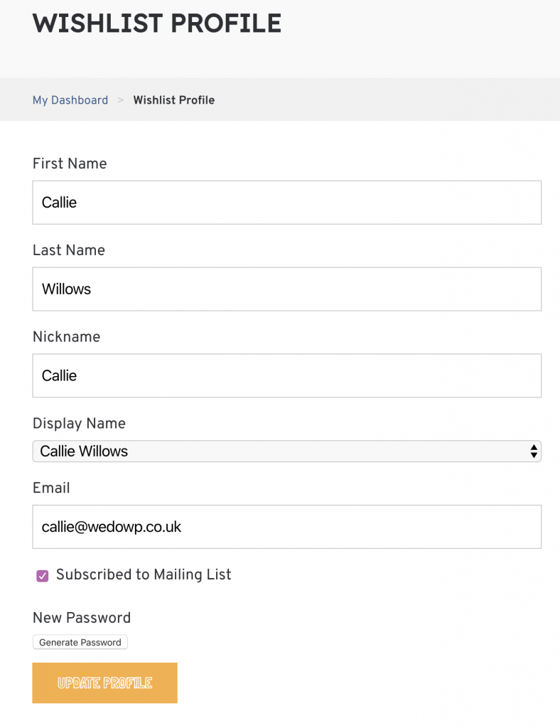560x728 pixels.
Task: Click the Last Name label text
Action: (x=69, y=250)
